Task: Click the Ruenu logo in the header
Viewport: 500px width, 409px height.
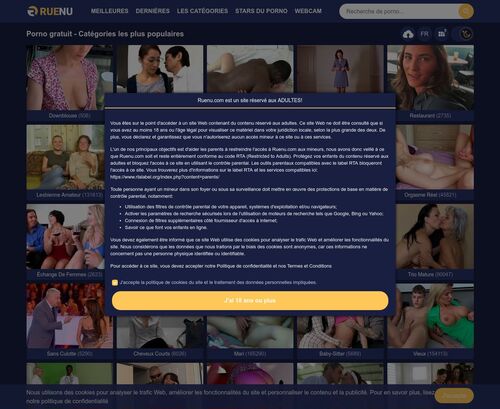Action: [50, 11]
